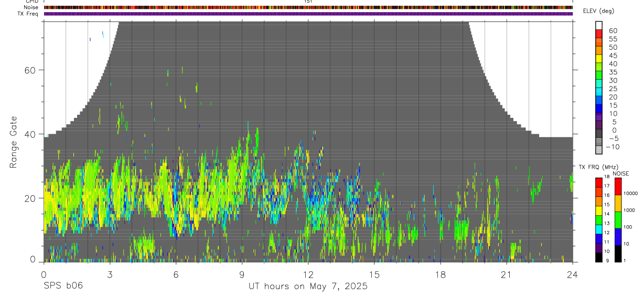Click the purple TX Freq strip

pyautogui.click(x=308, y=14)
